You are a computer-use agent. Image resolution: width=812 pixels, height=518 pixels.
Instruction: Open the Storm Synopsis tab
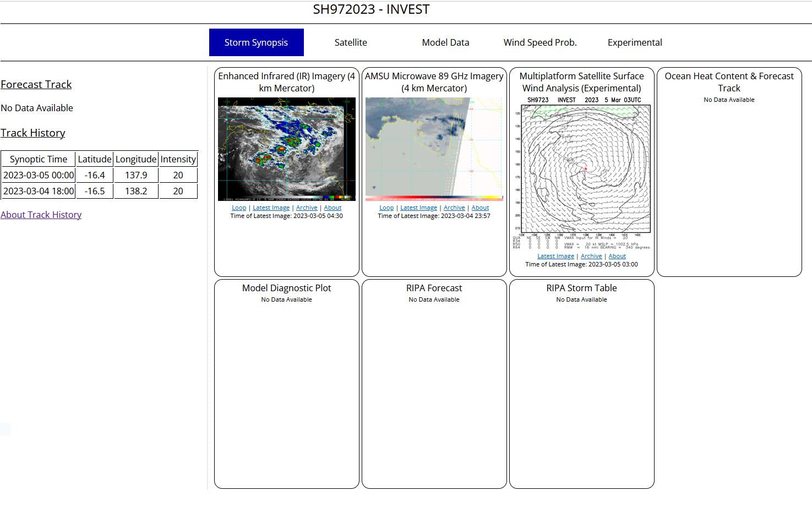pos(256,42)
